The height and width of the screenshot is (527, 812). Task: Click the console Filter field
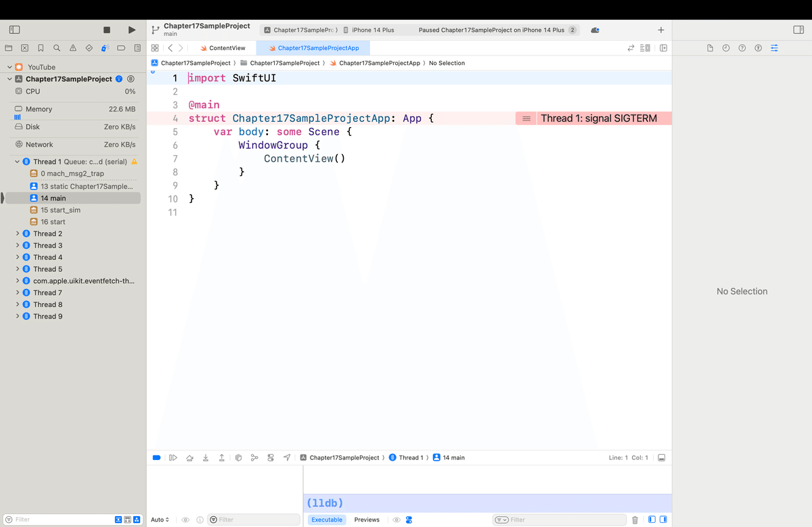(x=560, y=520)
